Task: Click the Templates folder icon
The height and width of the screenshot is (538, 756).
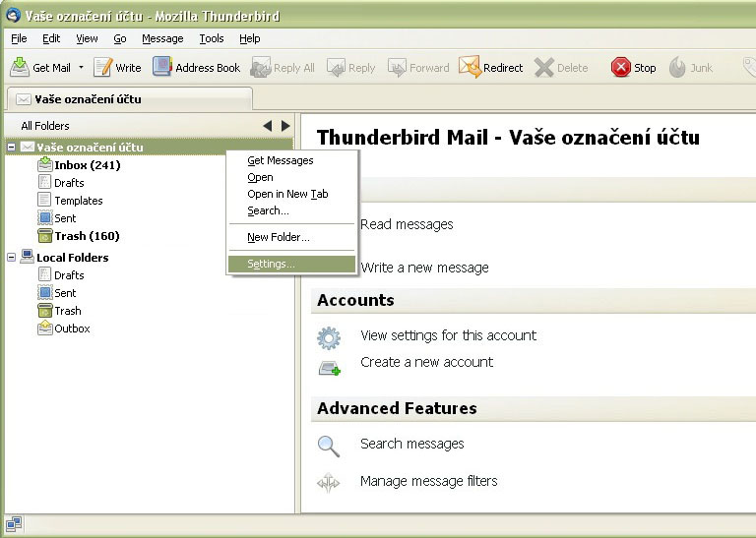Action: click(x=44, y=200)
